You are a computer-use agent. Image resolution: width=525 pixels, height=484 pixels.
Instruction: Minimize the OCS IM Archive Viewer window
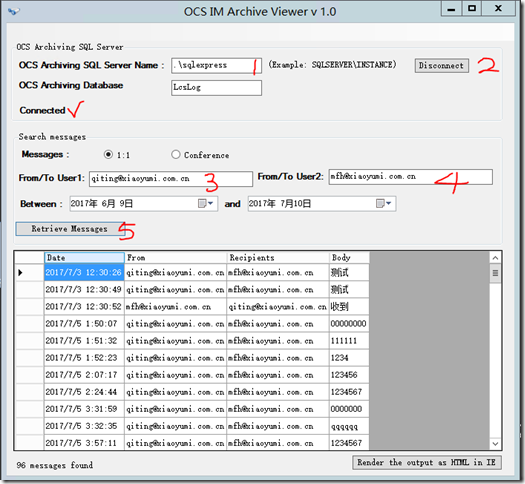452,9
